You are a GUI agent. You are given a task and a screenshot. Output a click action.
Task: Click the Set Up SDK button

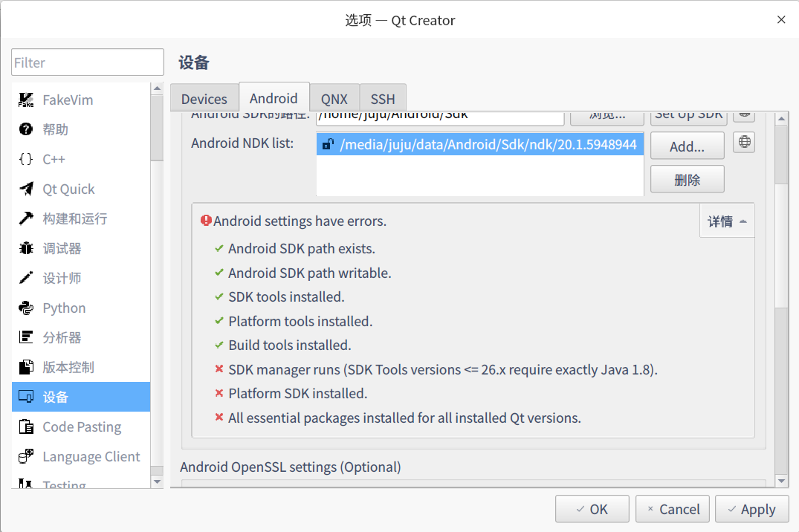click(688, 117)
